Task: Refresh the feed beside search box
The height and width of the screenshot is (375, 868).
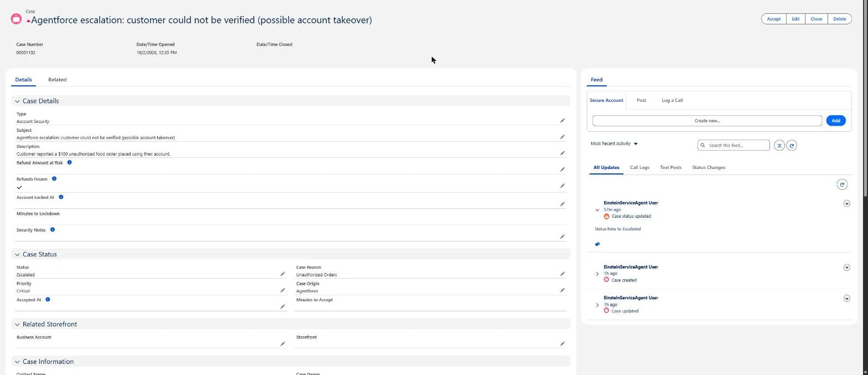Action: (x=792, y=145)
